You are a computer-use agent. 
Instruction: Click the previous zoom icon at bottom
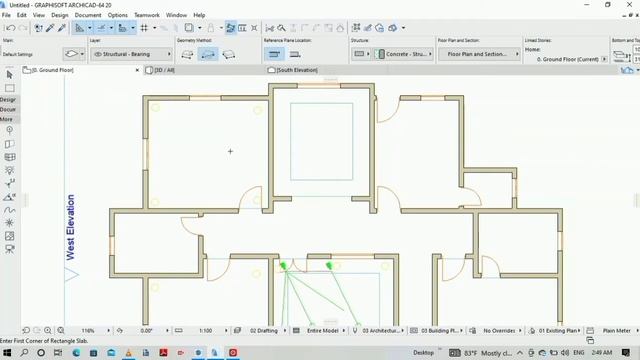pos(26,330)
